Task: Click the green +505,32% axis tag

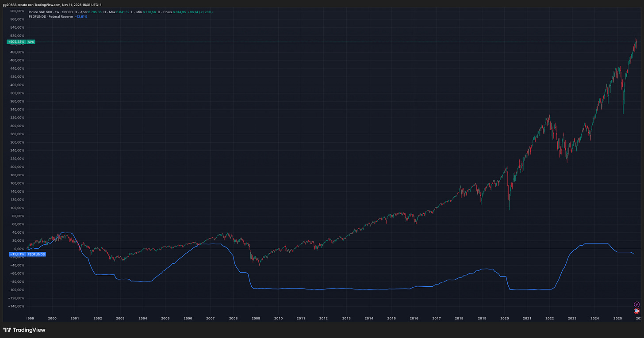Action: tap(16, 42)
